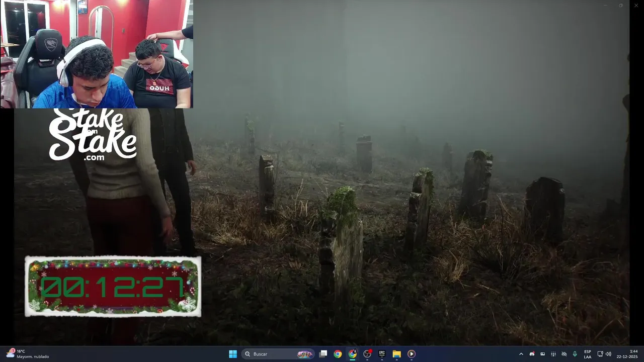Open the clock showing 1:44

tap(627, 354)
